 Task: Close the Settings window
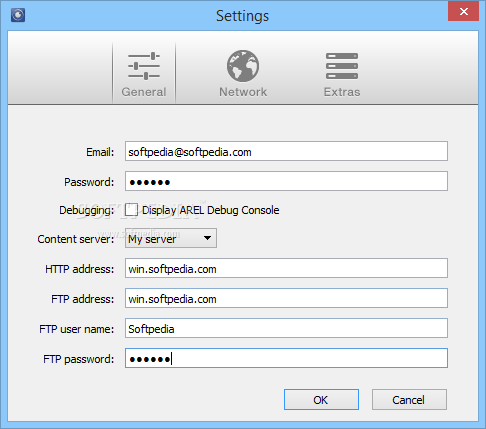pyautogui.click(x=464, y=11)
